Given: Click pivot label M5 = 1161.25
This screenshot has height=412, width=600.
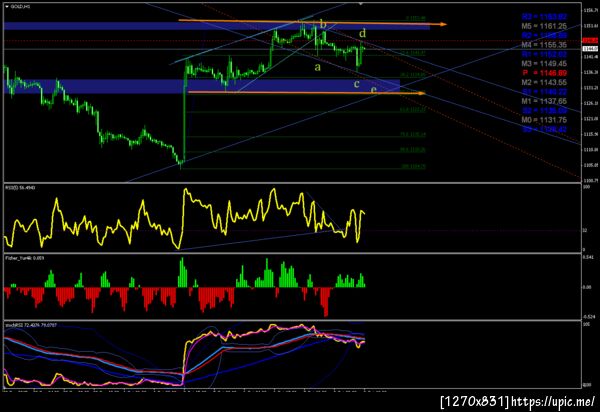Looking at the screenshot, I should [x=544, y=26].
